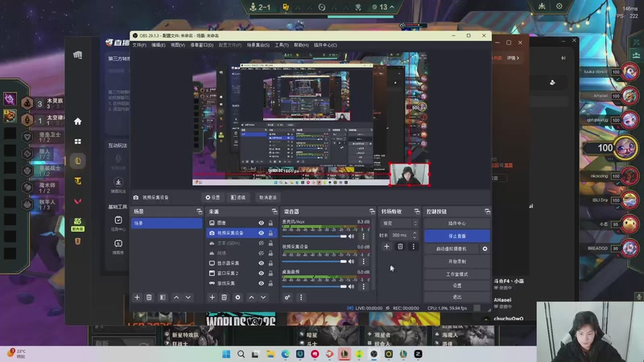The height and width of the screenshot is (362, 644).
Task: Add a new source with the 来源 panel plus icon
Action: 212,297
